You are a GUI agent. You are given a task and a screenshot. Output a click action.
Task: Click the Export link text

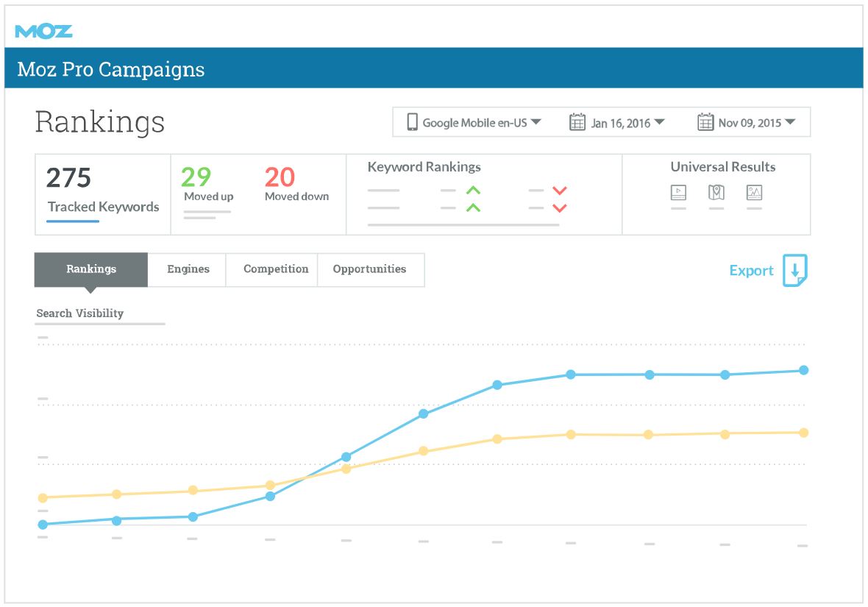[x=751, y=271]
